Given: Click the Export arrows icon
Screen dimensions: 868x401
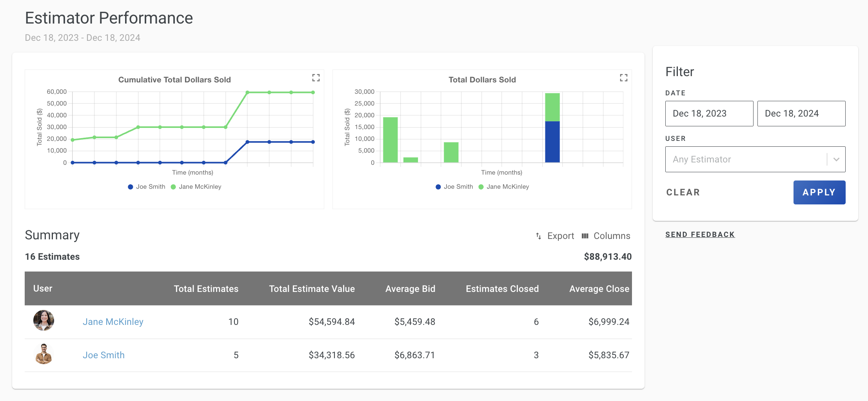Looking at the screenshot, I should point(539,236).
